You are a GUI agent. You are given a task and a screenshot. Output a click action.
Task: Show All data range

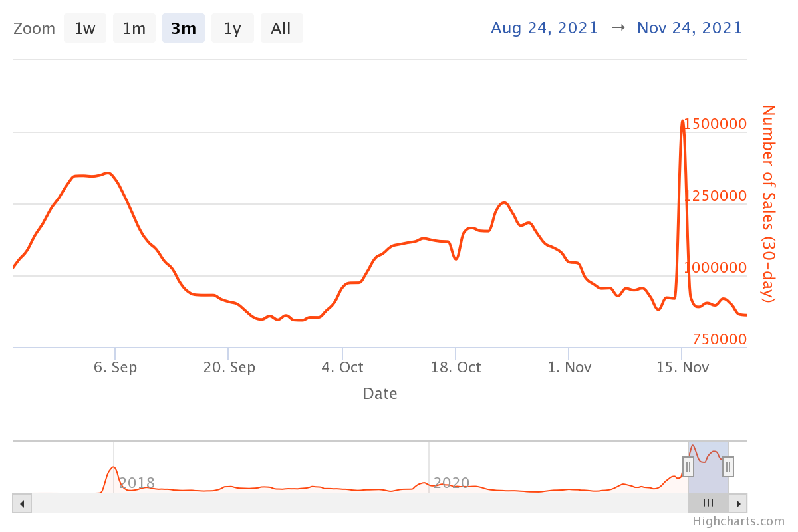point(281,29)
